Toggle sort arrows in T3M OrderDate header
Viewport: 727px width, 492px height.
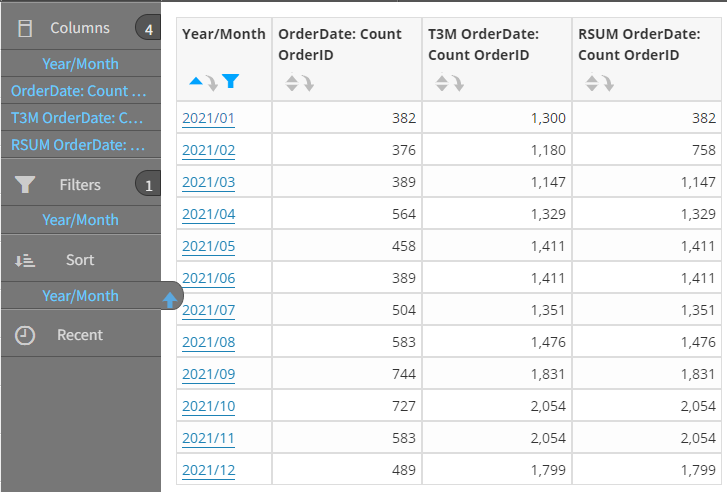click(x=442, y=83)
